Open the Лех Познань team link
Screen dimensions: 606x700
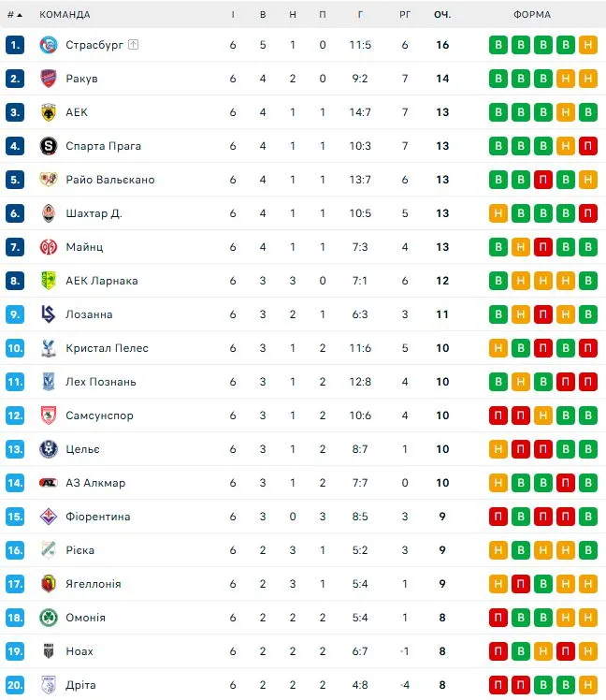point(101,382)
